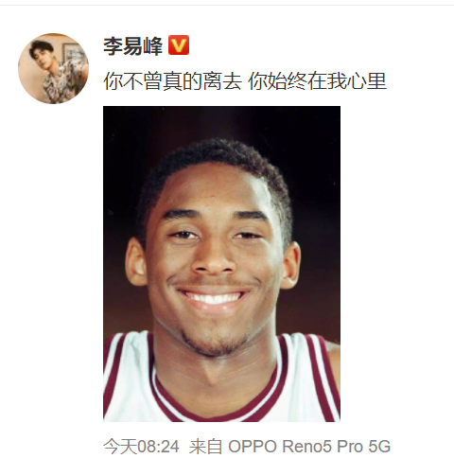Image resolution: width=454 pixels, height=476 pixels.
Task: Click the word OPPO in the source
Action: click(253, 447)
